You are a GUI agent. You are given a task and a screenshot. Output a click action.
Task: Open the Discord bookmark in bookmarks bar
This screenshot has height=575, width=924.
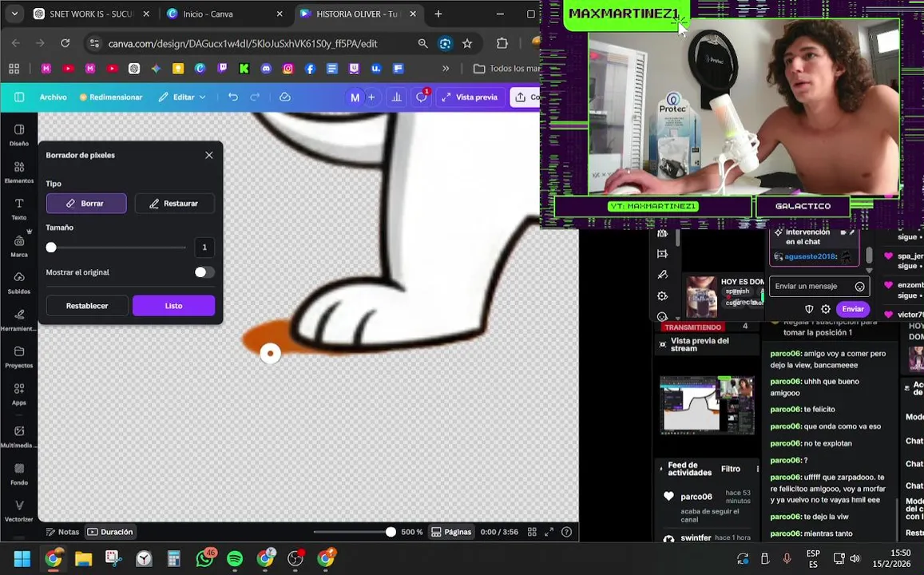tap(266, 69)
